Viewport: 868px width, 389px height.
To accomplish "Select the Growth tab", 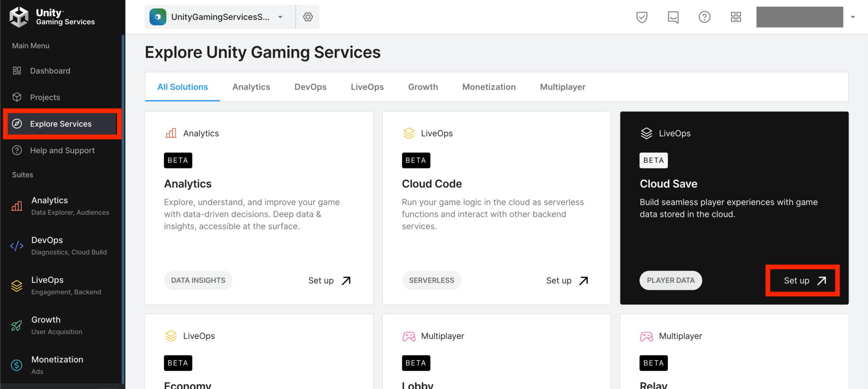I will pos(423,87).
